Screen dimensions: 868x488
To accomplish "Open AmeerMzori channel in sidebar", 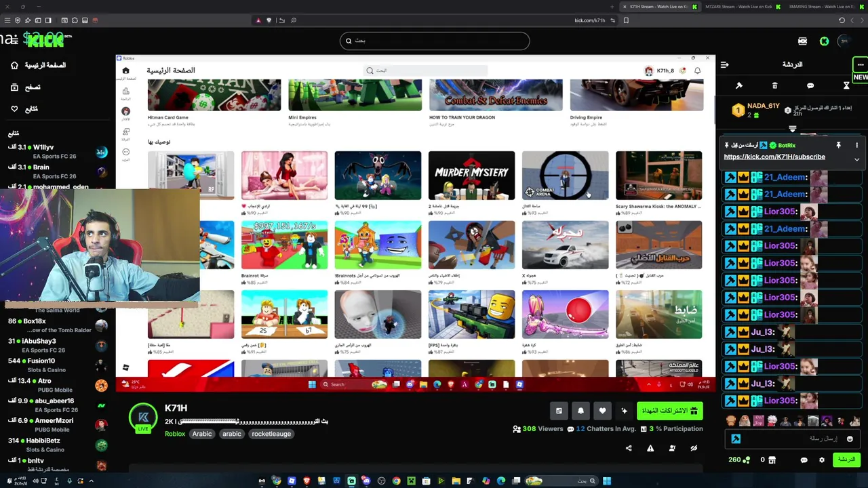I will pyautogui.click(x=58, y=424).
